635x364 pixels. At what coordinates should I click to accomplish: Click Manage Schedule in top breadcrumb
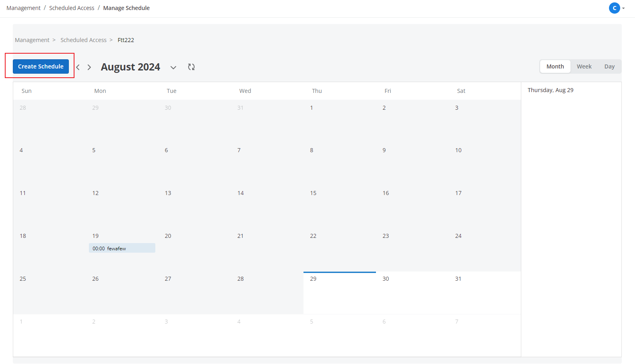(127, 8)
